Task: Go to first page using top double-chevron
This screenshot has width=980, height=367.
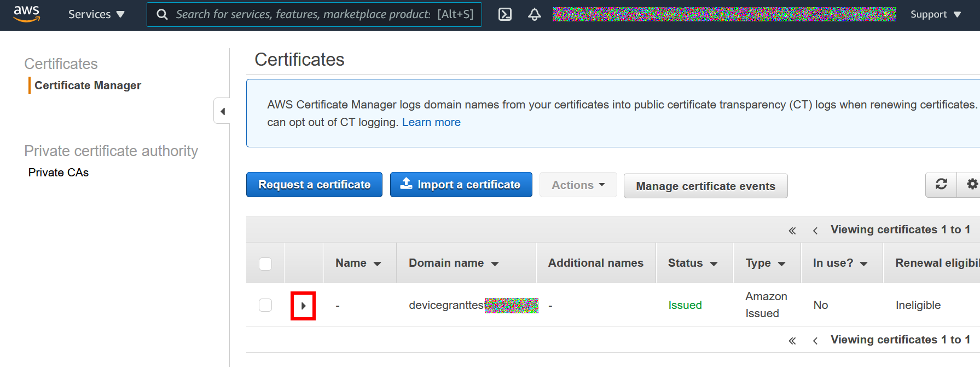Action: click(792, 231)
